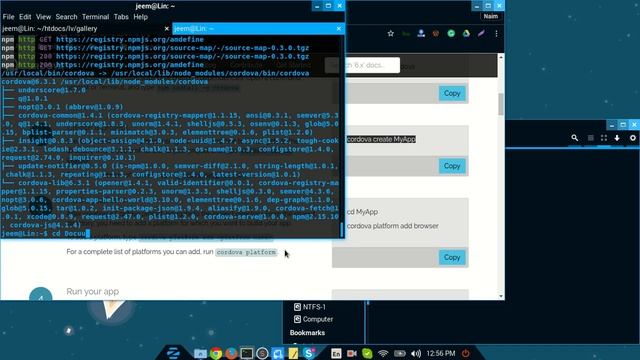Click the cordova platform add browser line

(x=393, y=226)
